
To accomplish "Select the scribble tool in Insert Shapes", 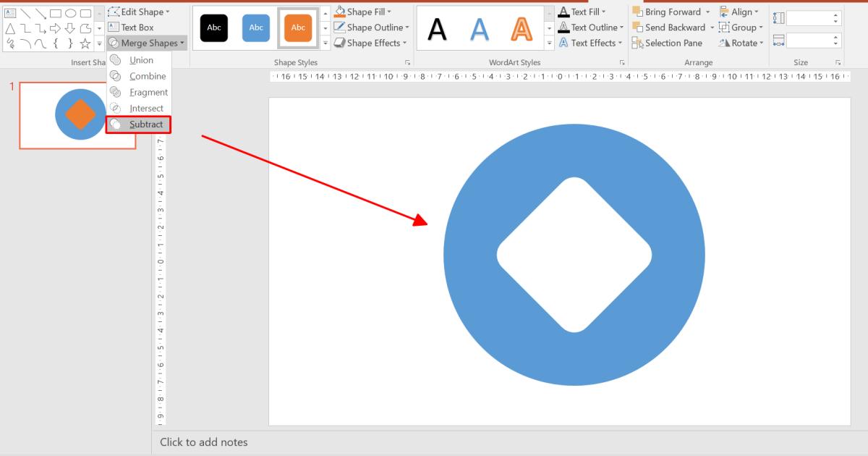I will (x=10, y=43).
